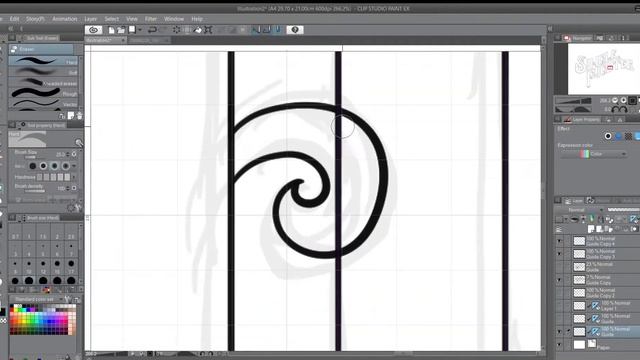Click the delete sub tool trash icon
This screenshot has width=640, height=360.
tap(80, 116)
